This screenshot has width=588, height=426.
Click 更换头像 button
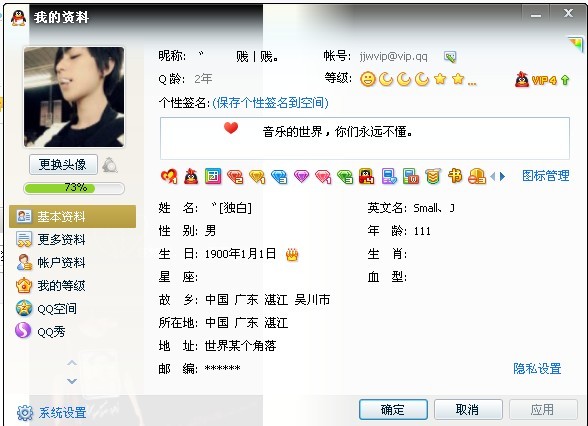pos(63,165)
